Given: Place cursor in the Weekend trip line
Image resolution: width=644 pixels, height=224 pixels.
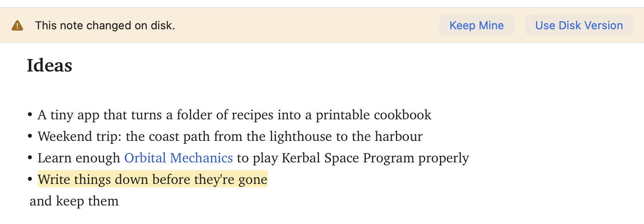Looking at the screenshot, I should coord(230,137).
